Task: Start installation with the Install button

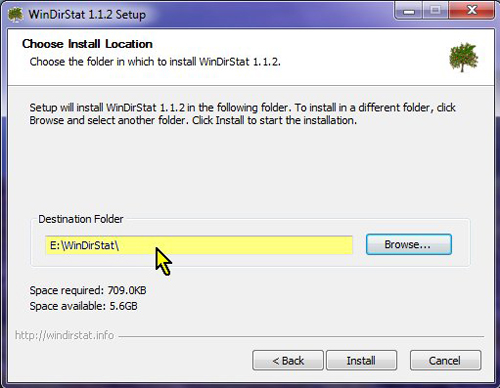Action: coord(361,360)
